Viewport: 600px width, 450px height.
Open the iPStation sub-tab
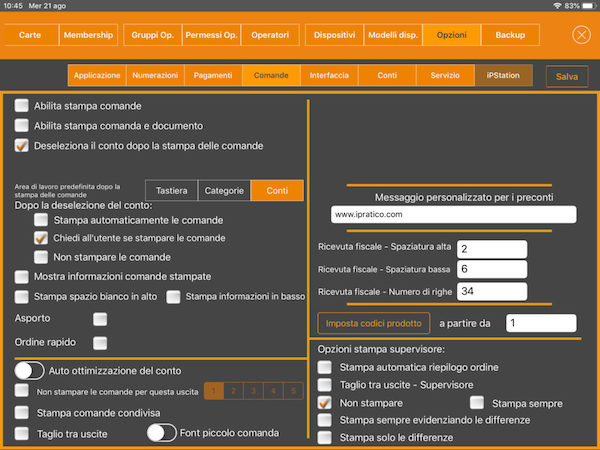pos(503,75)
